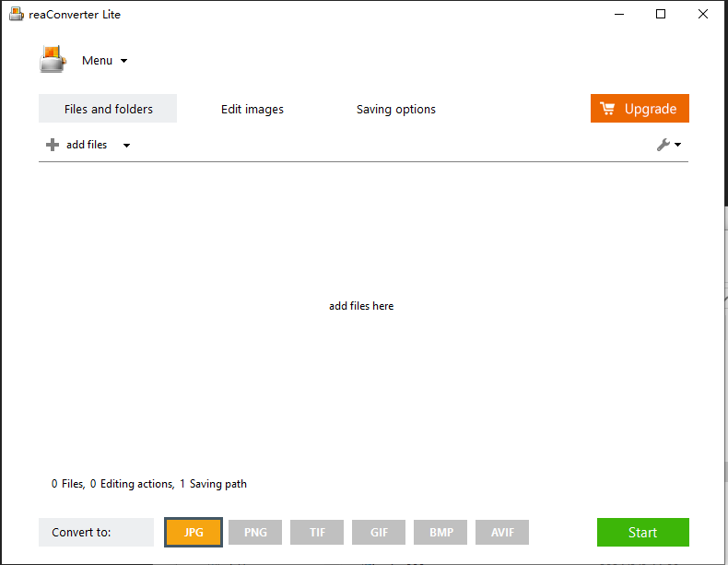The height and width of the screenshot is (565, 728).
Task: Click the wrench settings icon
Action: point(663,145)
